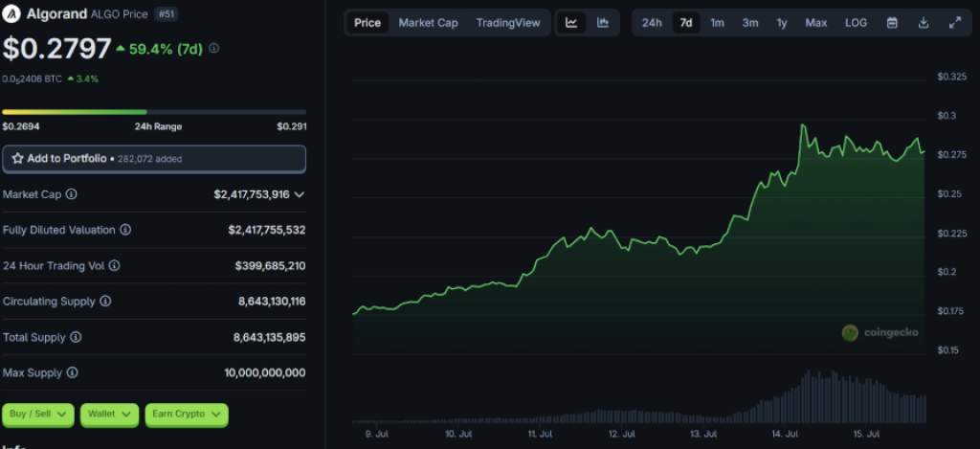Click the volume bars below the chart
980x449 pixels.
(638, 397)
